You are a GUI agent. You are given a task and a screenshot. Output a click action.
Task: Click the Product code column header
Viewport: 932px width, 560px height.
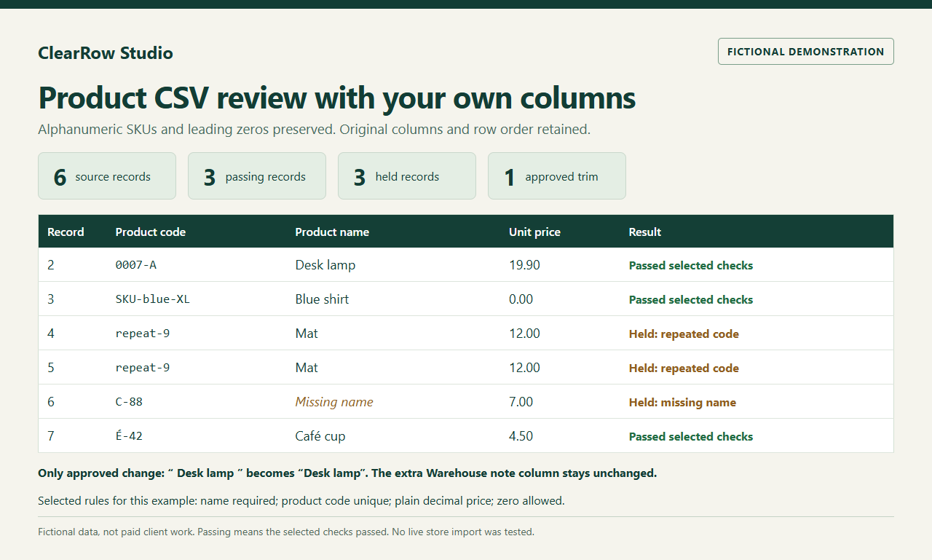point(151,232)
